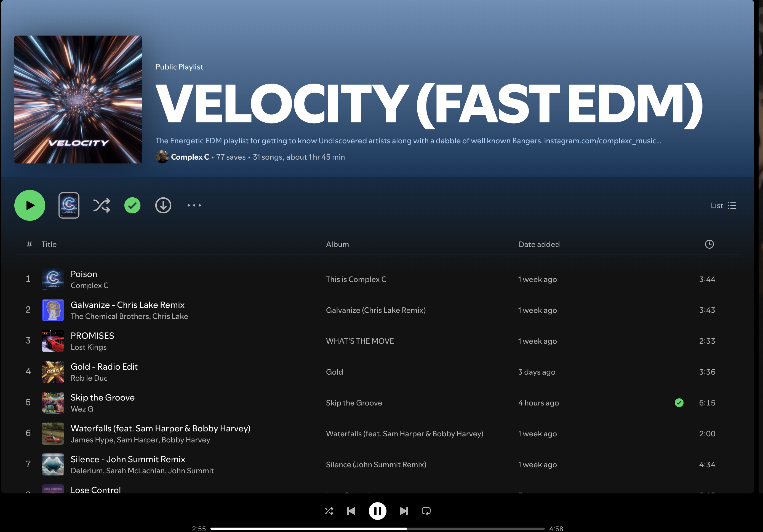
Task: Toggle shuffle in the bottom player bar
Action: pyautogui.click(x=329, y=511)
